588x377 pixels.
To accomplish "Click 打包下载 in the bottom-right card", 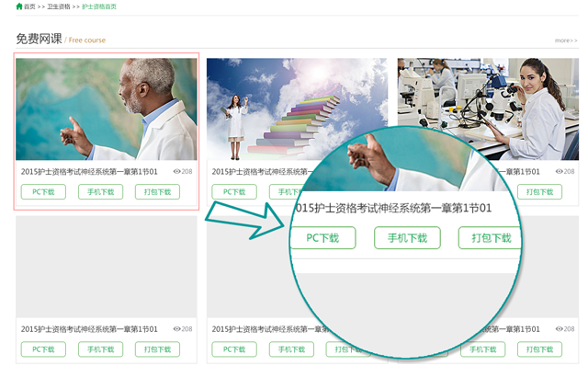I will (x=539, y=349).
